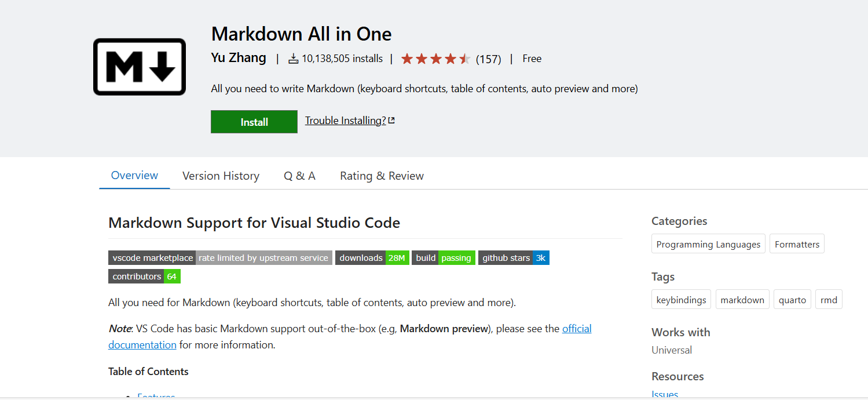Viewport: 868px width, 400px height.
Task: Click the Works with heading
Action: coord(680,332)
